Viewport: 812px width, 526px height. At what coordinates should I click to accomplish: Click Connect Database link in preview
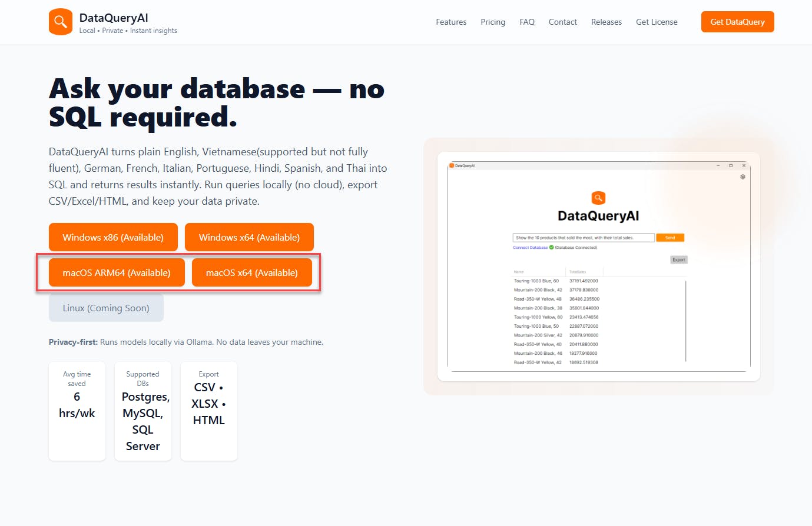point(530,248)
